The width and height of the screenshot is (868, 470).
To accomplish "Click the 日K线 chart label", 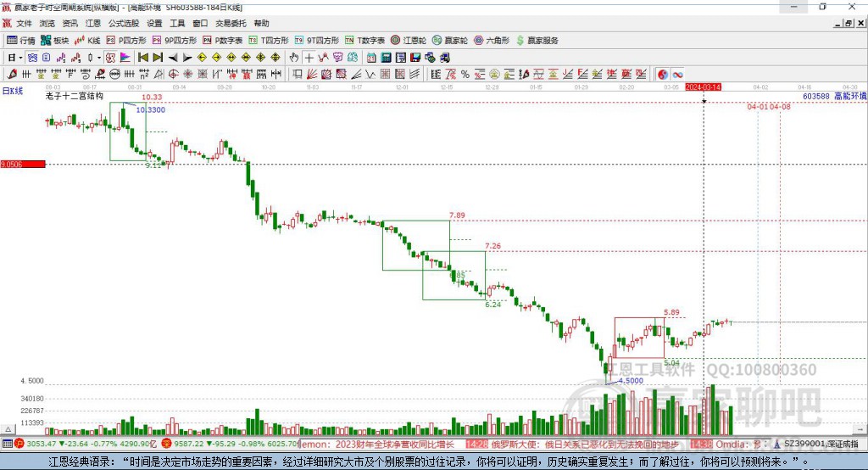I will pos(13,91).
